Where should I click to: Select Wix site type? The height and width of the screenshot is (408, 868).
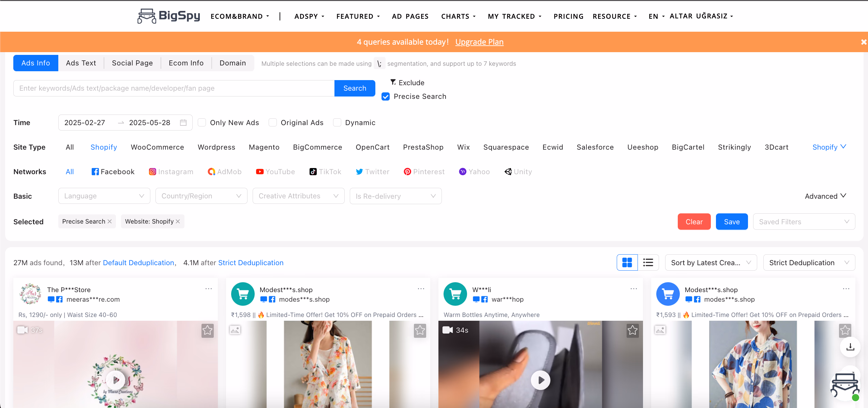[x=464, y=147]
